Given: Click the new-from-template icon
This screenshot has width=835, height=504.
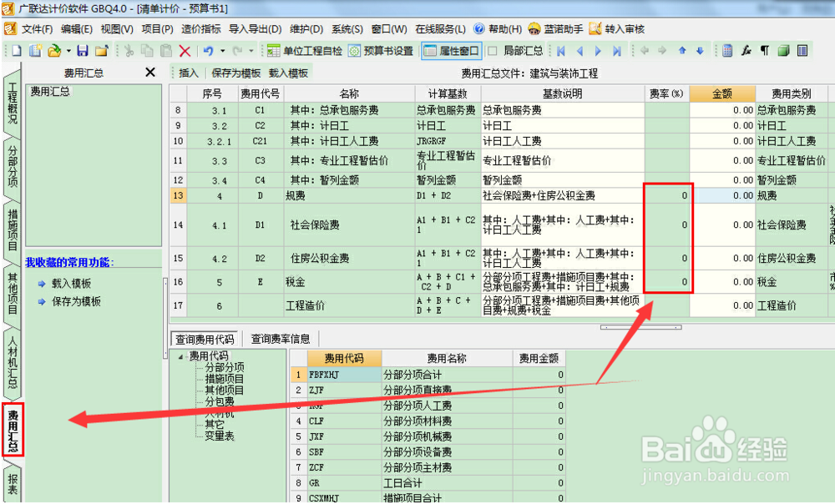Looking at the screenshot, I should click(35, 51).
